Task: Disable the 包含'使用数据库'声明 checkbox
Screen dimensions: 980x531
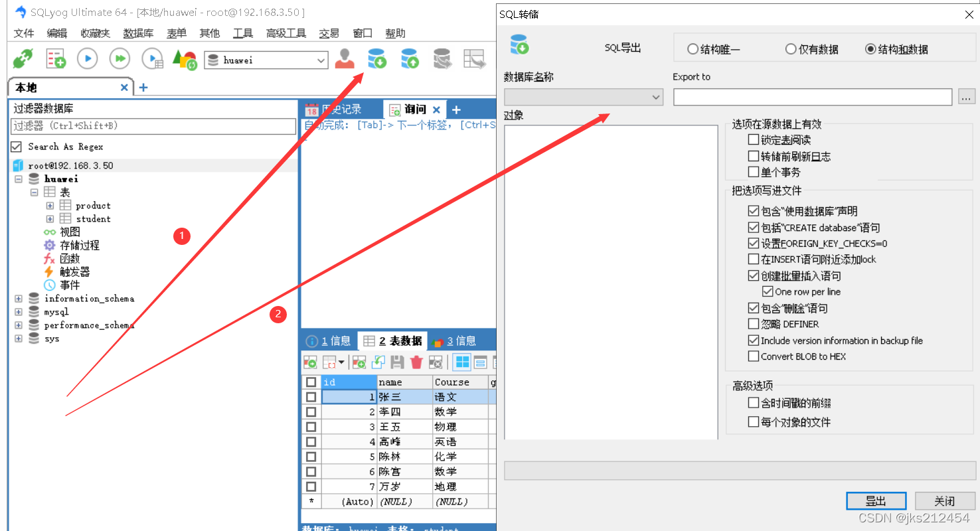Action: pyautogui.click(x=752, y=210)
